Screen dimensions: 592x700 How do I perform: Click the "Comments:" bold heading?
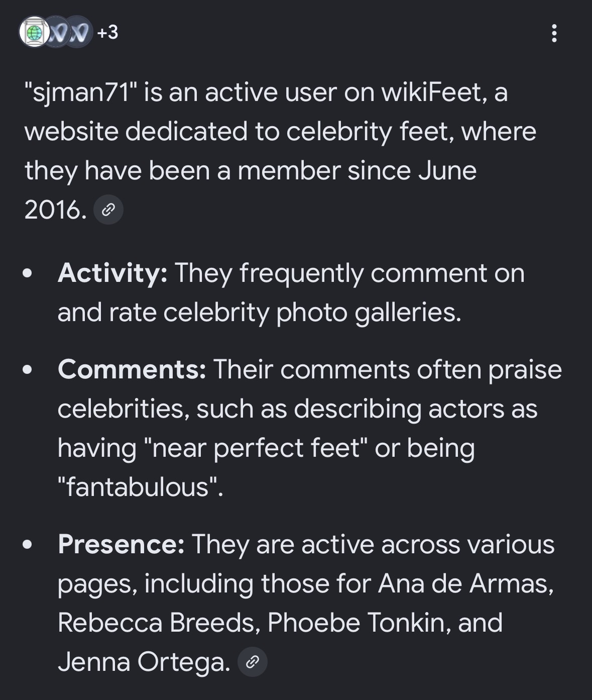(x=132, y=370)
